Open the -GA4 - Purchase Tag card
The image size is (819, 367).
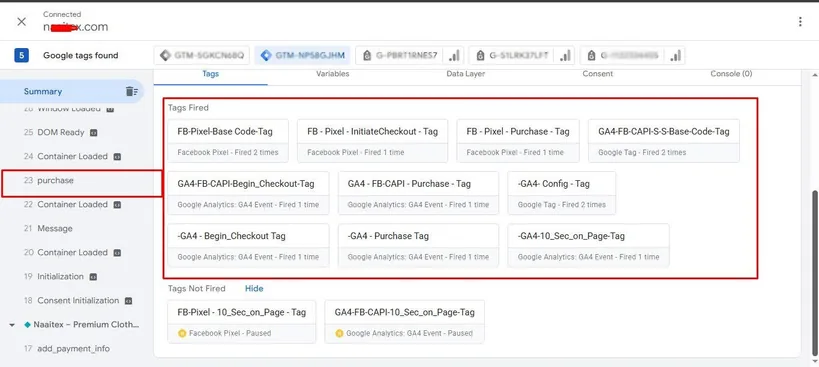point(418,245)
